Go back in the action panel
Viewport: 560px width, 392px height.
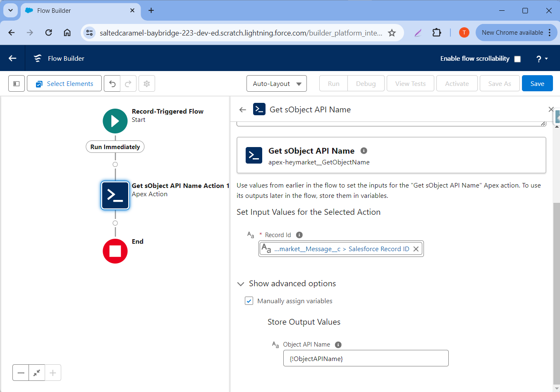(x=243, y=109)
